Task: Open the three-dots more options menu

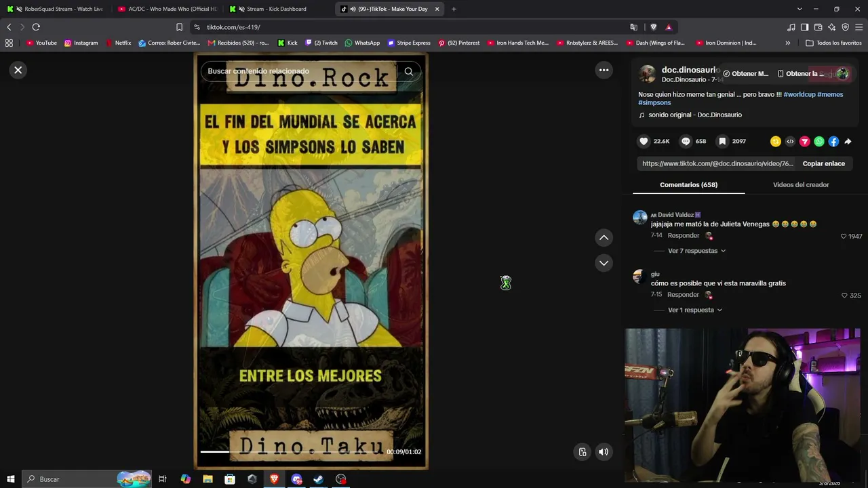Action: (x=604, y=70)
